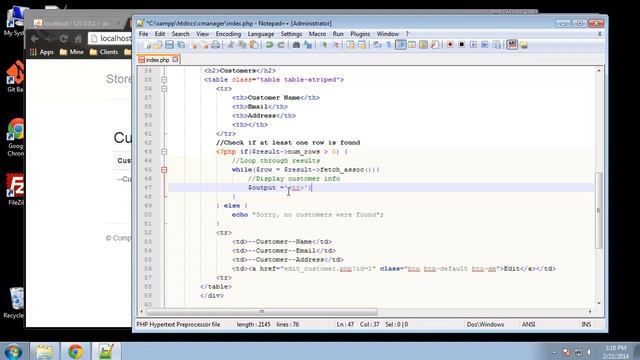
Task: Click the Replace toolbar icon
Action: [308, 45]
